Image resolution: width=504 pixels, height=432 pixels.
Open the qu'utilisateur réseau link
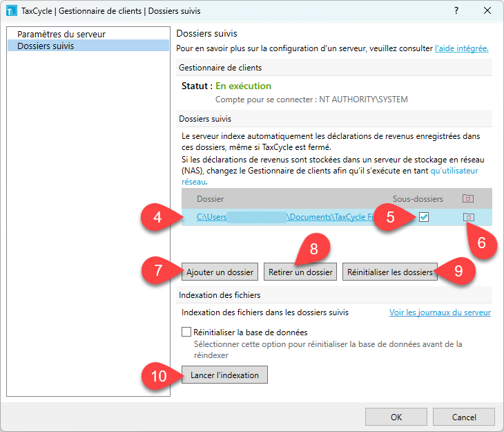[x=454, y=171]
